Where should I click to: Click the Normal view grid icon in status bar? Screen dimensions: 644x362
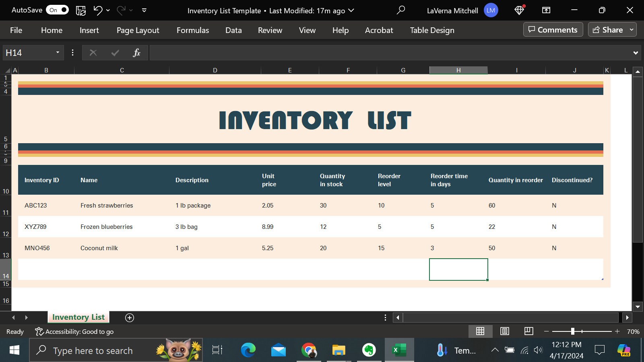click(481, 331)
